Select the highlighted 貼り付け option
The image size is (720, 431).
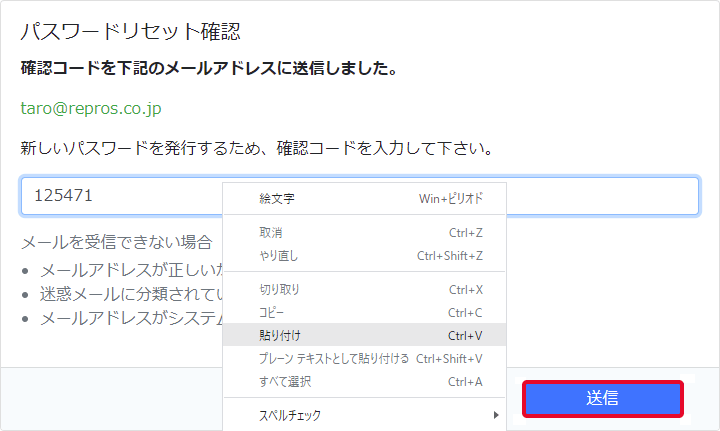click(x=280, y=336)
